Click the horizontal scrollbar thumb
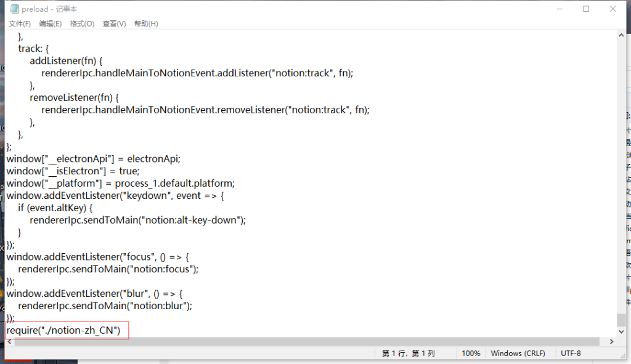Screen dimensions: 631x364 [307, 341]
